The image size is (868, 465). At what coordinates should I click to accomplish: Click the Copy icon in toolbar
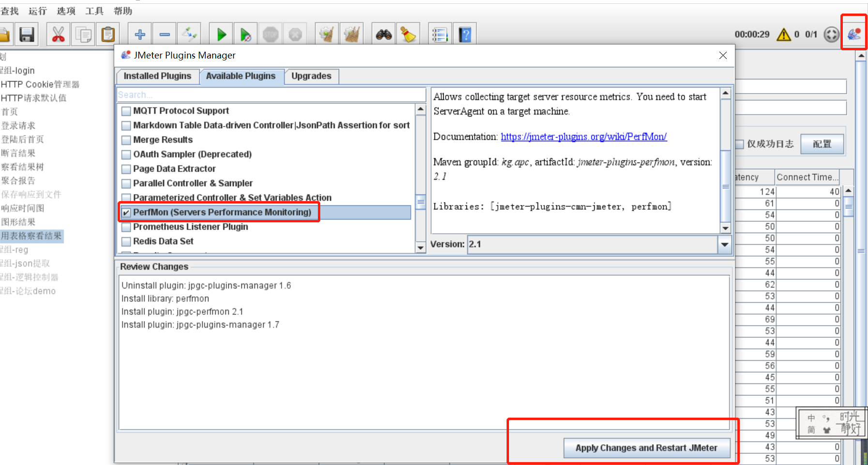[x=83, y=34]
